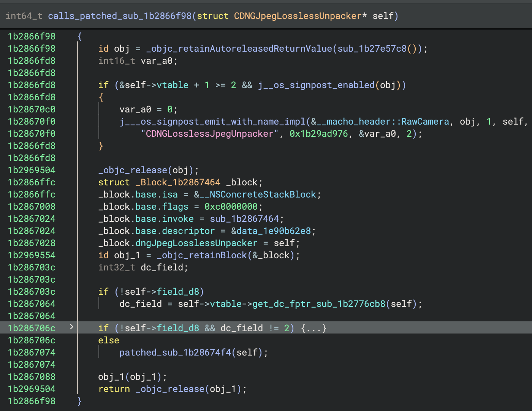Click int64_t return type in function header
This screenshot has height=411, width=532.
pyautogui.click(x=24, y=16)
